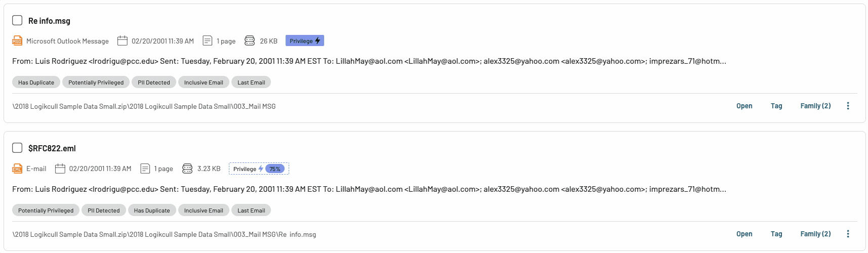Click the path ending in 003_Mail MSG
Viewport: 868px width, 253px height.
pyautogui.click(x=144, y=106)
